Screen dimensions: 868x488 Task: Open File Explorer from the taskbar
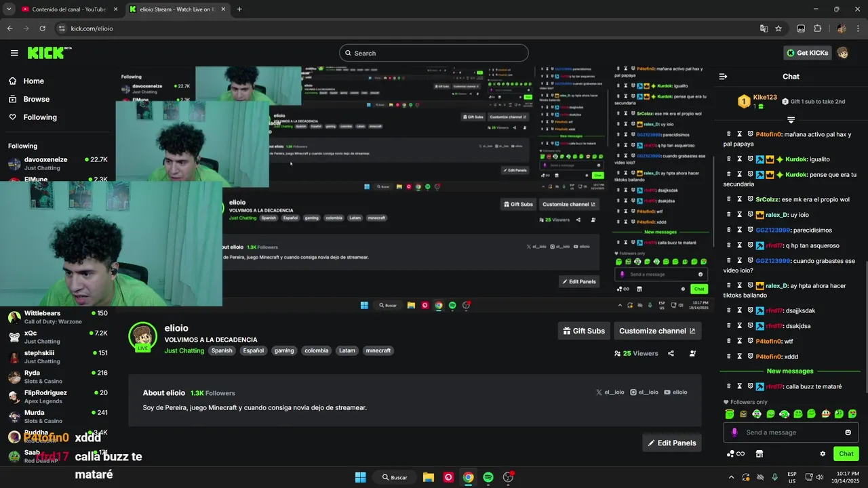429,477
